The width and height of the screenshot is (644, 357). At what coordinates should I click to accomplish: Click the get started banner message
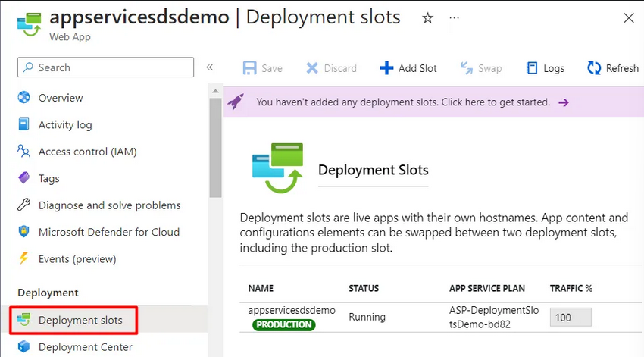point(403,102)
